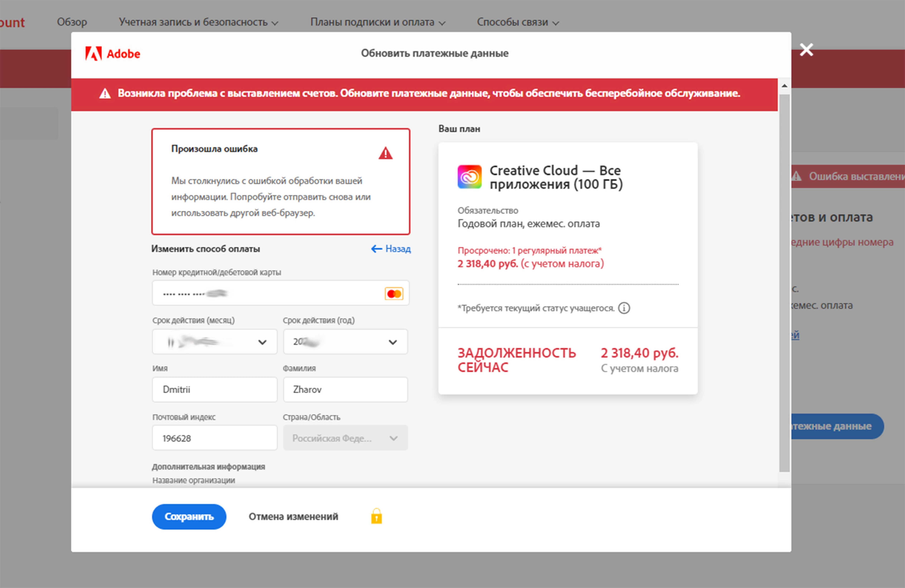Go to the Обзор tab
905x588 pixels.
pos(72,22)
